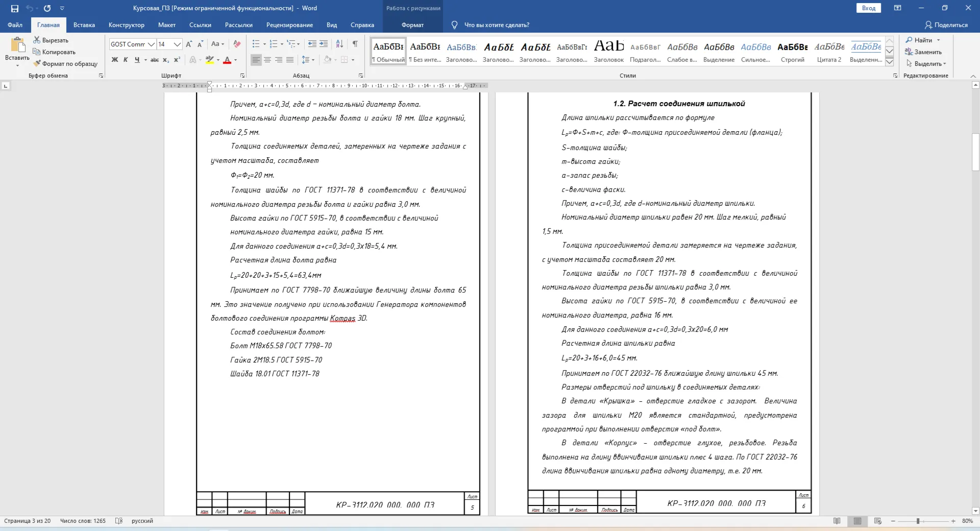Decrease font size with shrink font icon

[x=200, y=44]
